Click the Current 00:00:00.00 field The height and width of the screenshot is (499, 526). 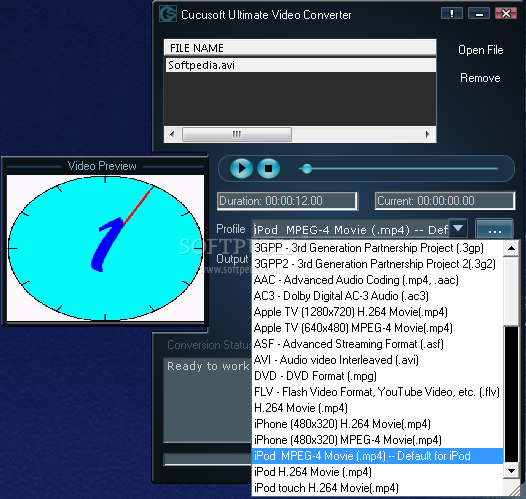tap(445, 201)
